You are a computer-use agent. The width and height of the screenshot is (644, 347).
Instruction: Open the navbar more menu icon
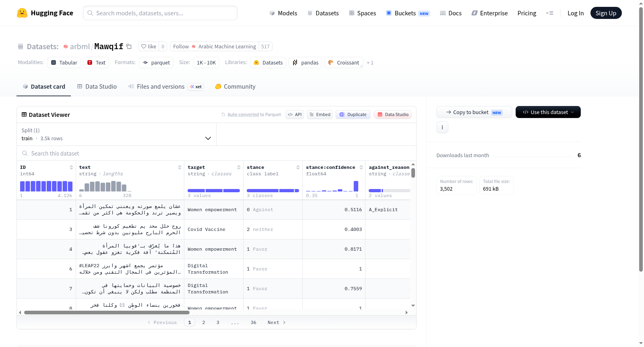(x=549, y=13)
